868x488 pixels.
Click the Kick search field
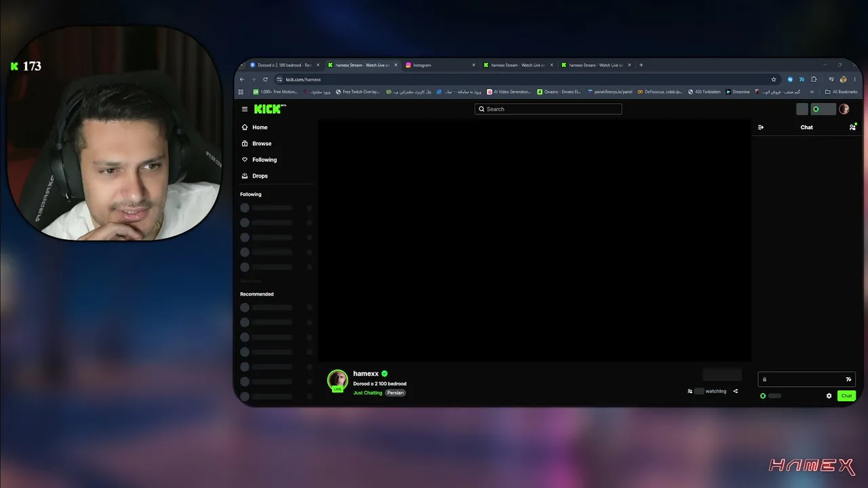(x=548, y=109)
